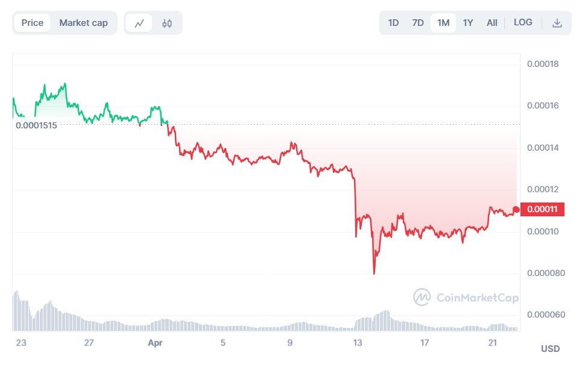Click the 13 date marker on axis
The image size is (588, 367).
coord(358,343)
